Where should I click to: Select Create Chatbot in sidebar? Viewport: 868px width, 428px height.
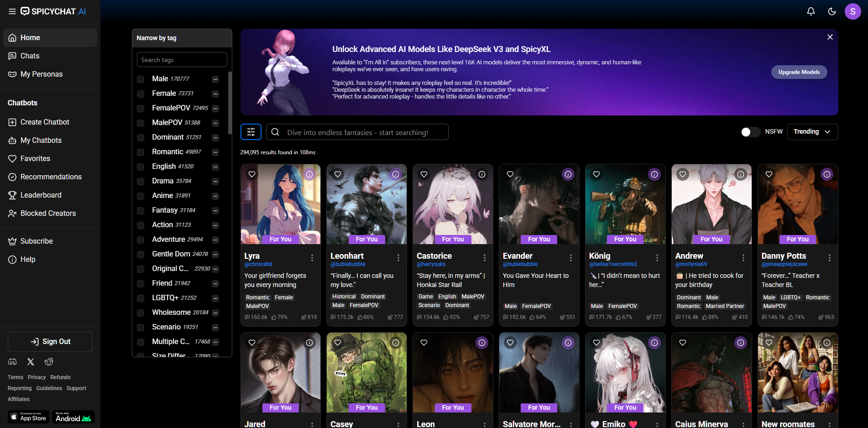50,122
